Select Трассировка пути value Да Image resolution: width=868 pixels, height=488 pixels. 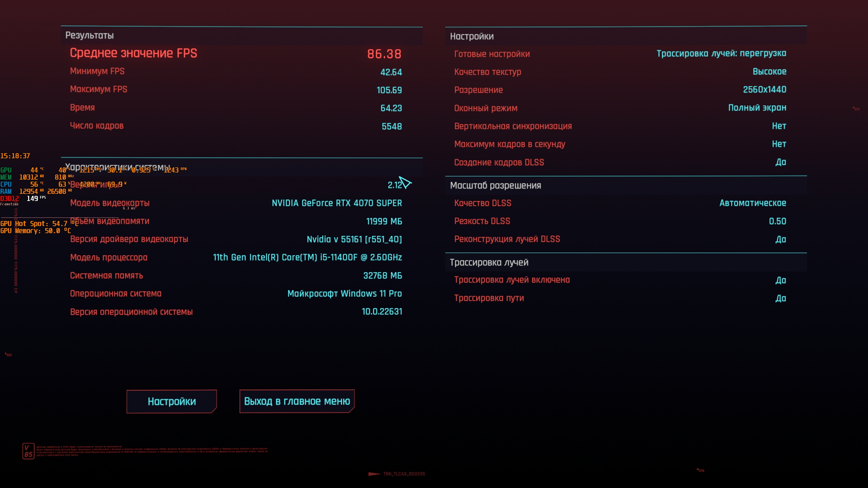point(781,298)
